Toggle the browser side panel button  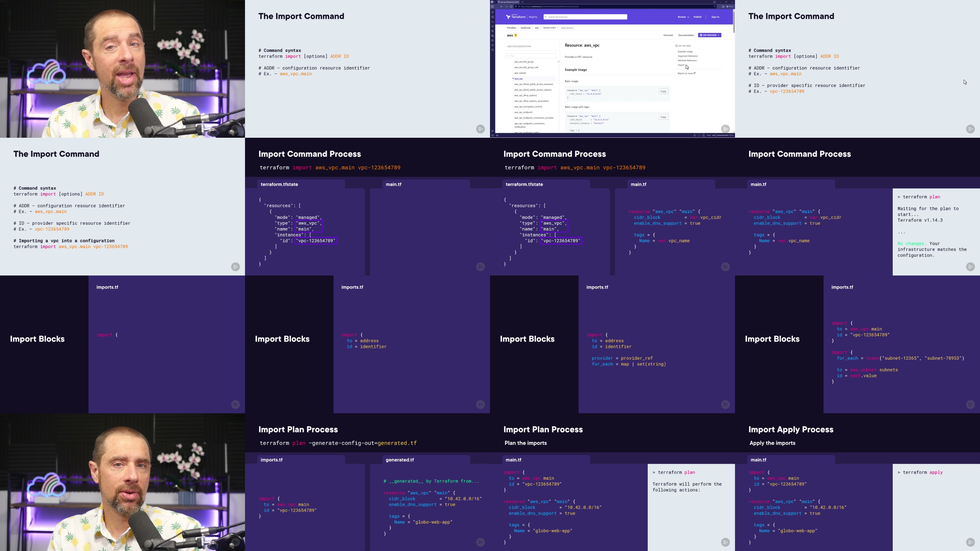493,6
